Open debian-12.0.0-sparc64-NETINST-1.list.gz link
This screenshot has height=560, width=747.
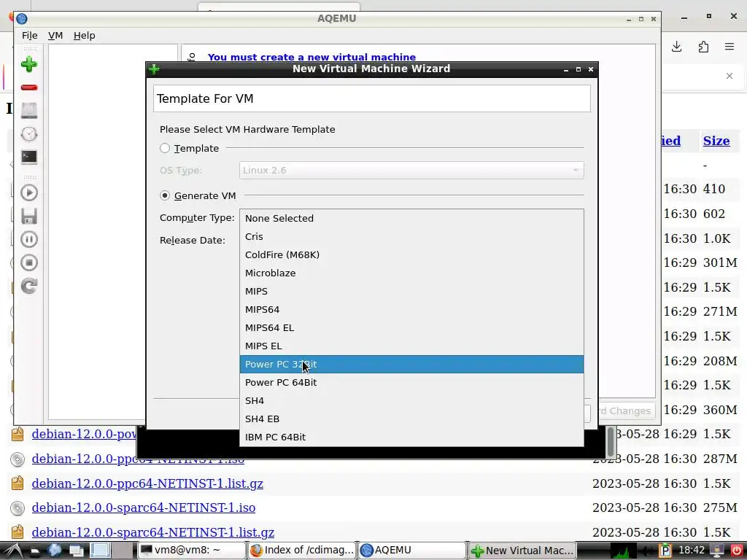[x=153, y=532]
